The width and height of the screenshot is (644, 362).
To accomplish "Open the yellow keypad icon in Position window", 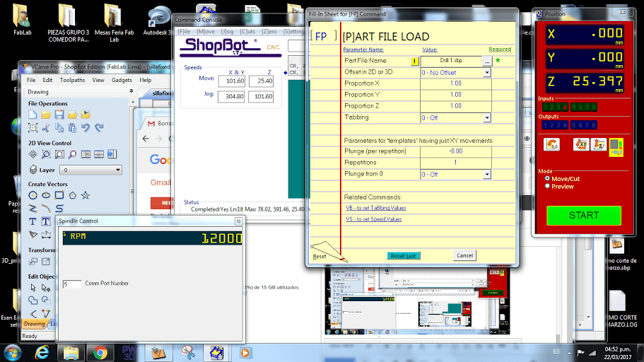I will click(616, 147).
